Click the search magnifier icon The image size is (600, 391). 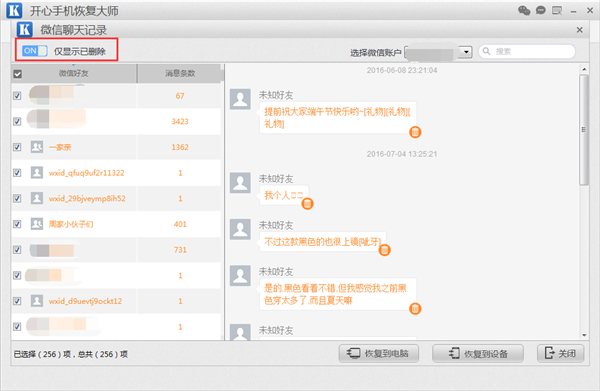486,51
